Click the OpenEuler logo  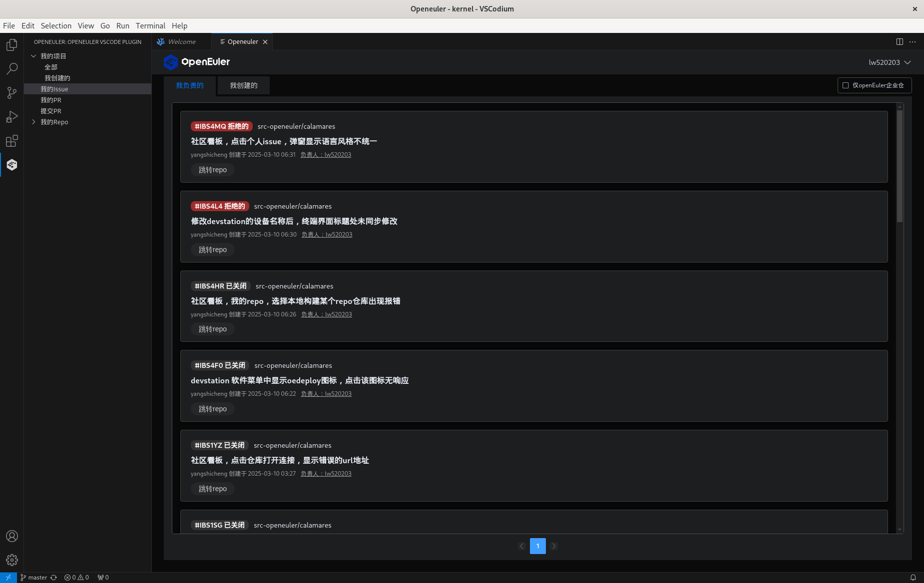pyautogui.click(x=197, y=62)
